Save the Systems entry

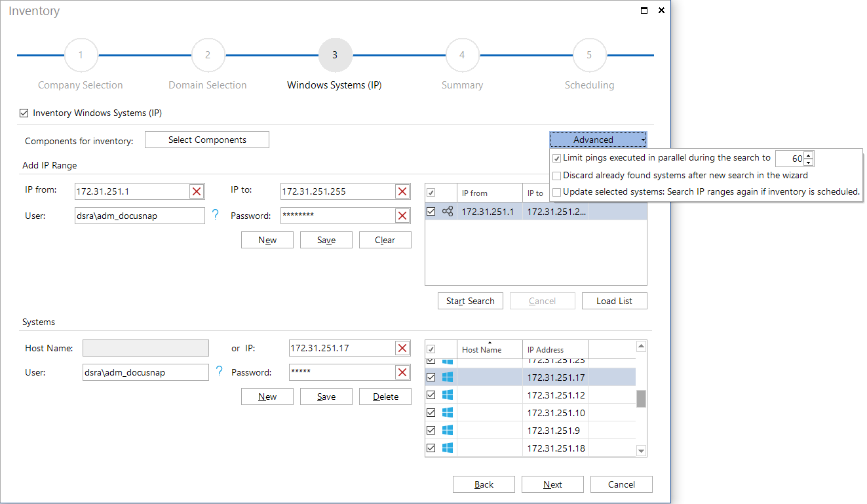pyautogui.click(x=326, y=397)
